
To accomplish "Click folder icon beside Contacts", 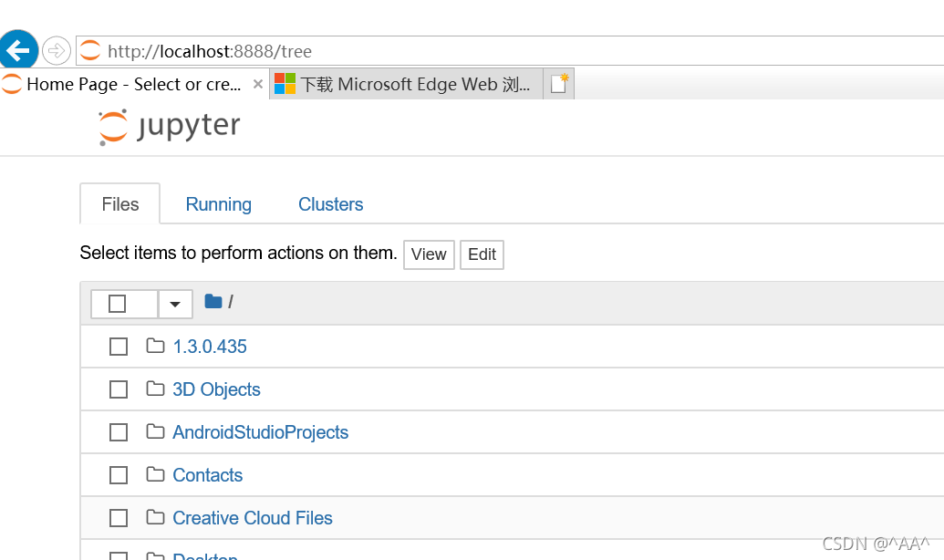I will click(155, 474).
